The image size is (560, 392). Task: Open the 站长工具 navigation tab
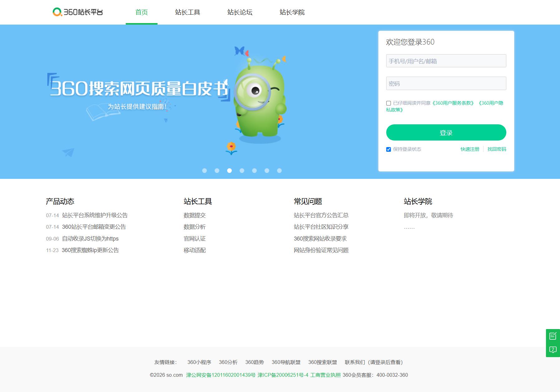187,12
